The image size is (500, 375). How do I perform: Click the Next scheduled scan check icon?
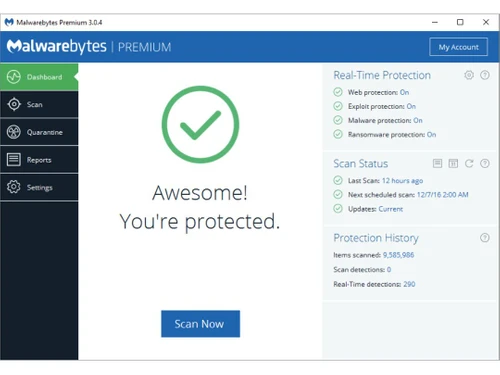[x=338, y=194]
